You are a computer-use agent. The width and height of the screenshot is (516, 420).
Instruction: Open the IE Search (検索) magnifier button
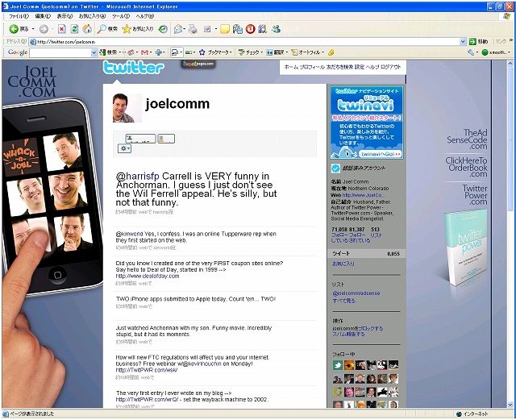click(x=107, y=29)
